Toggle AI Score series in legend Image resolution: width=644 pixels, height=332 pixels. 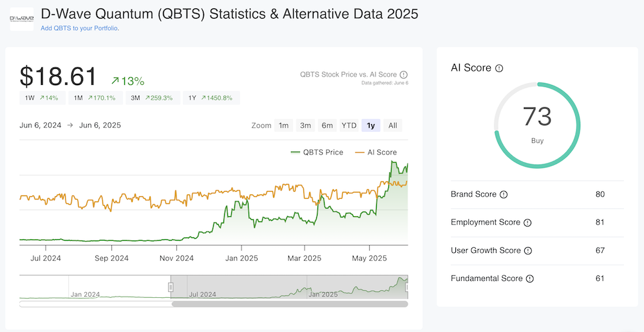(x=376, y=152)
